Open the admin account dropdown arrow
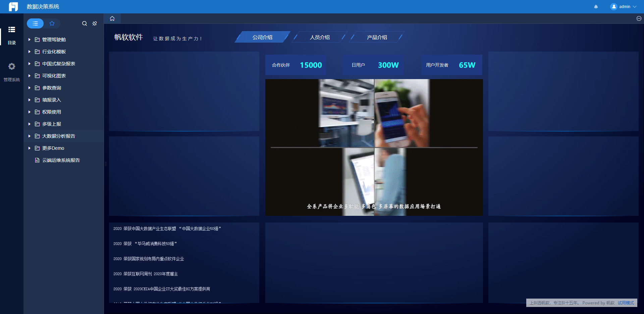This screenshot has height=314, width=644. 635,7
